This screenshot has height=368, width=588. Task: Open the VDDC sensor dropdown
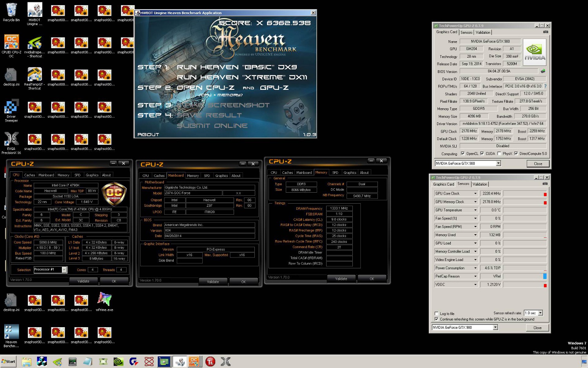pos(475,284)
